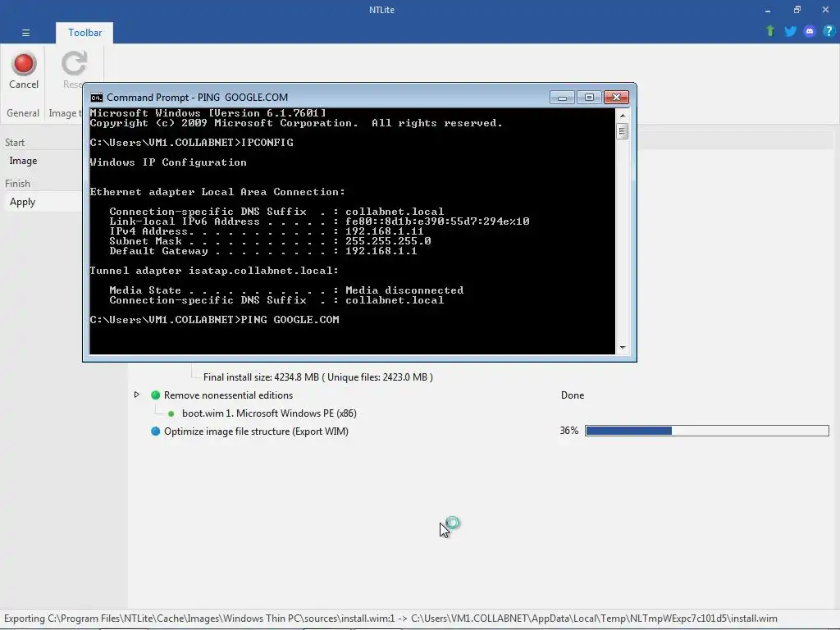840x630 pixels.
Task: Expand the Remove nonessential editions row
Action: (137, 395)
